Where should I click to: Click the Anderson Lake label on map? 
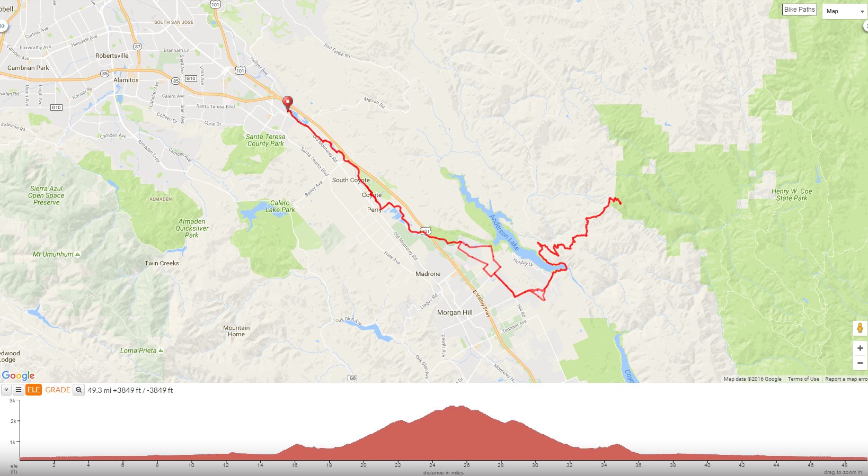click(504, 232)
